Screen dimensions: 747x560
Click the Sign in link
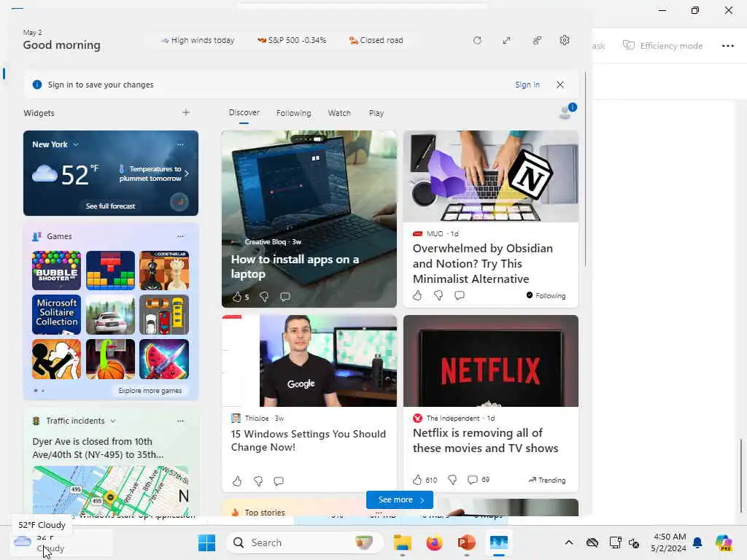527,85
